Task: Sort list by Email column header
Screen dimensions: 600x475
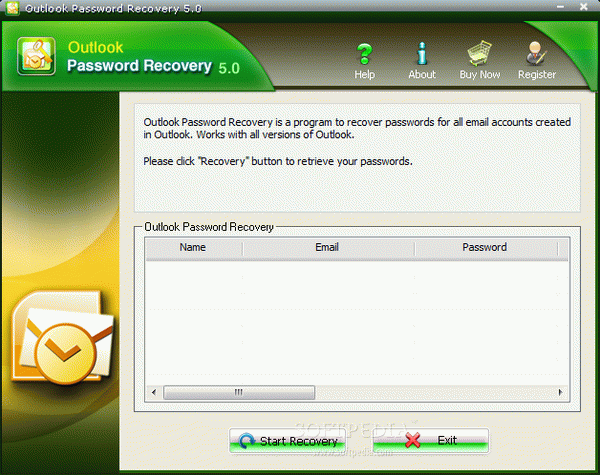Action: click(x=329, y=248)
